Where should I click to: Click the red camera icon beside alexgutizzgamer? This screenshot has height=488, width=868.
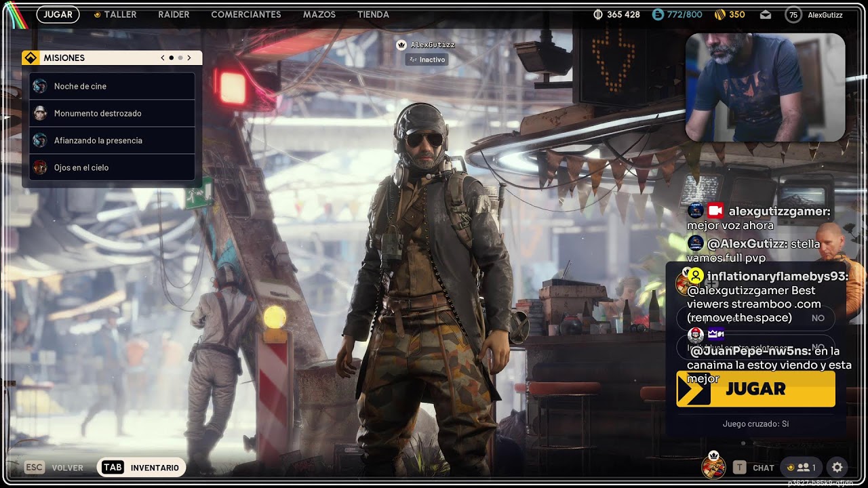click(x=715, y=211)
